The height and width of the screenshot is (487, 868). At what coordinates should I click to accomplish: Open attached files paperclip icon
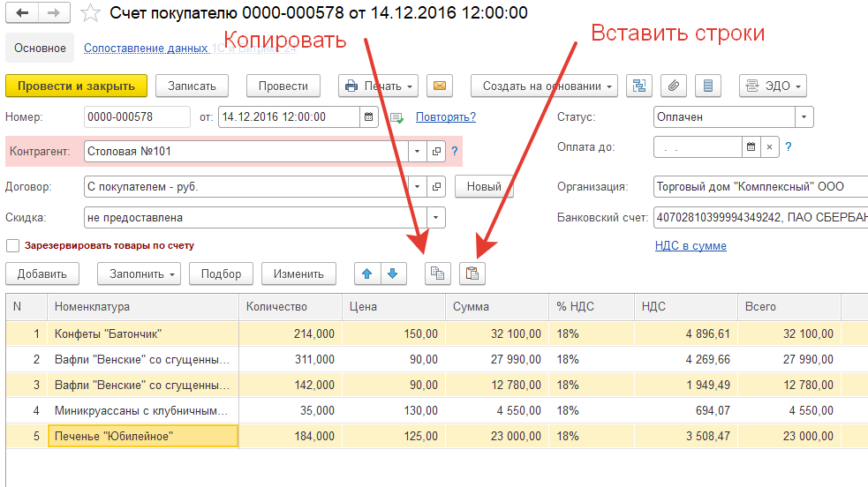pos(674,86)
